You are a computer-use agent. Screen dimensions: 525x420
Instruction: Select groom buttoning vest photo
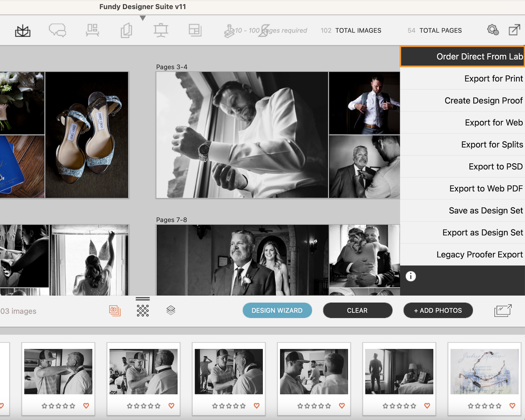364,103
